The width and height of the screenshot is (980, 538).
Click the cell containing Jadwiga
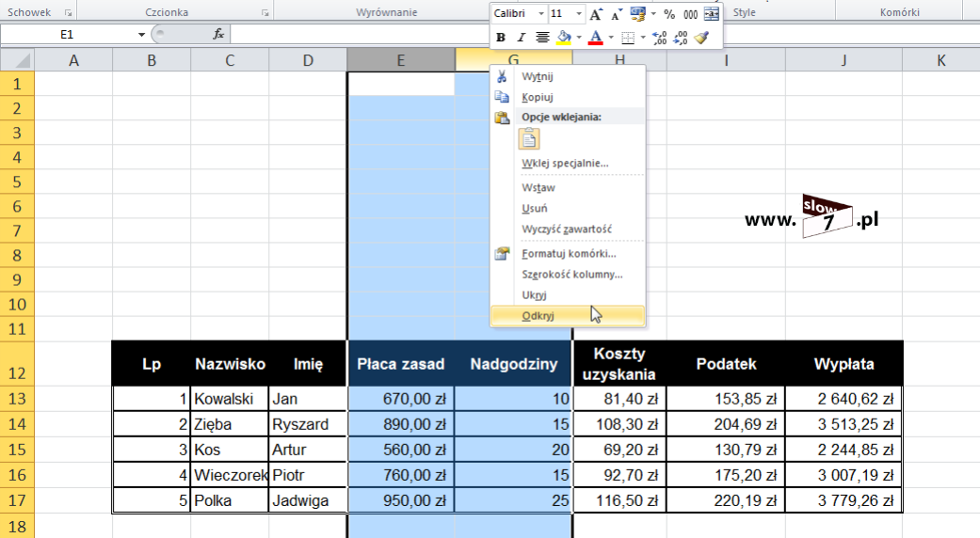click(x=308, y=500)
